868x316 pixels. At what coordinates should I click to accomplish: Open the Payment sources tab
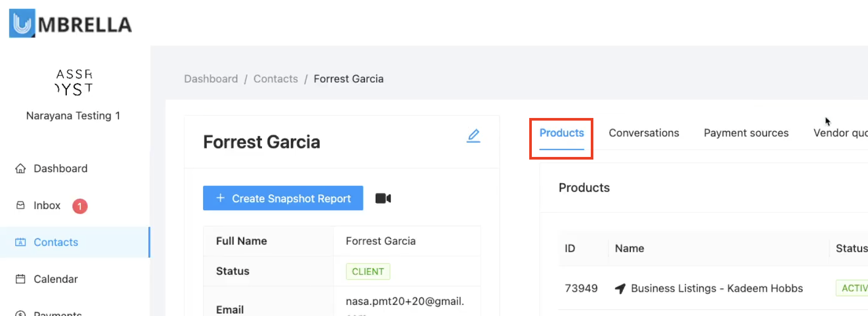click(x=746, y=133)
